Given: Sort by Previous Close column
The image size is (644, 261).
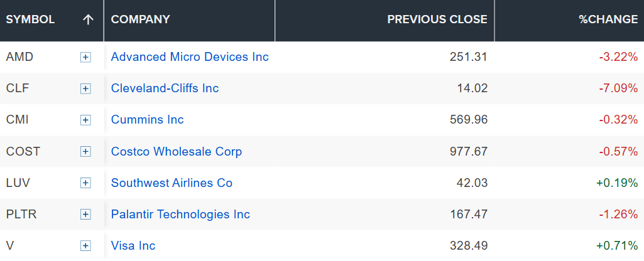Looking at the screenshot, I should (437, 19).
